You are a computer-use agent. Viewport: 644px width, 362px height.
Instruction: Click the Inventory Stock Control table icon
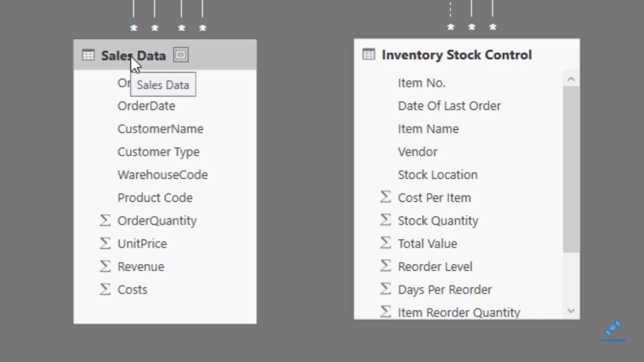click(369, 55)
